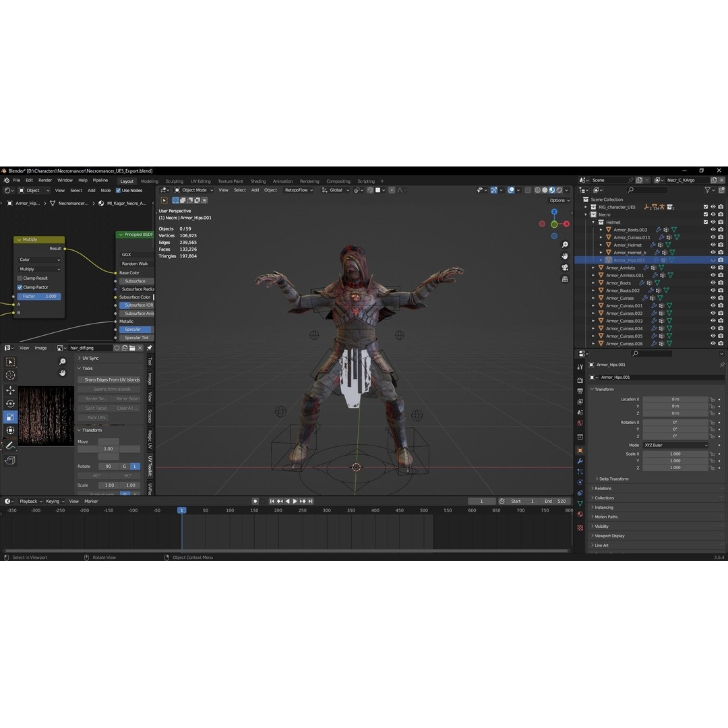Open the viewport Options popover
Viewport: 728px width, 728px height.
pos(559,200)
